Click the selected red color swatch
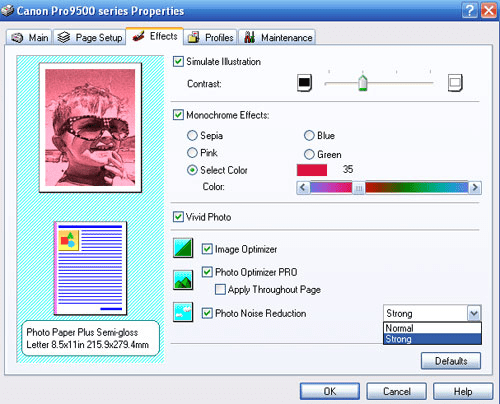This screenshot has width=500, height=404. pos(312,170)
